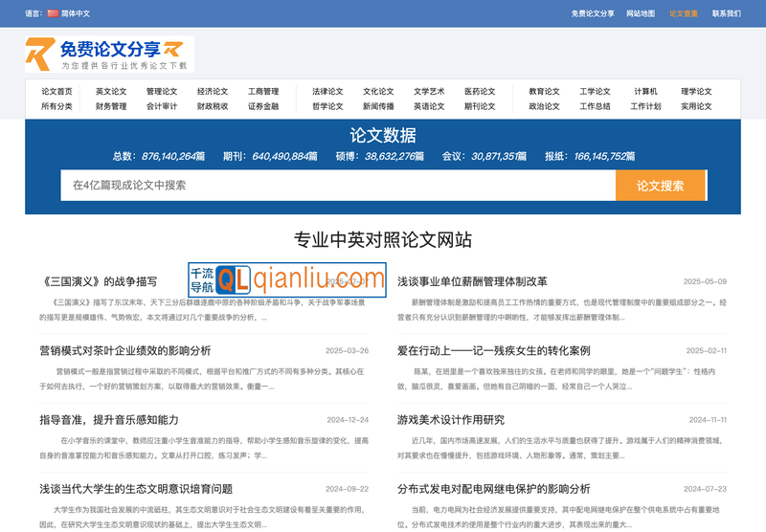Open article 游戏美术设计作用研究
The image size is (766, 532).
pyautogui.click(x=451, y=420)
